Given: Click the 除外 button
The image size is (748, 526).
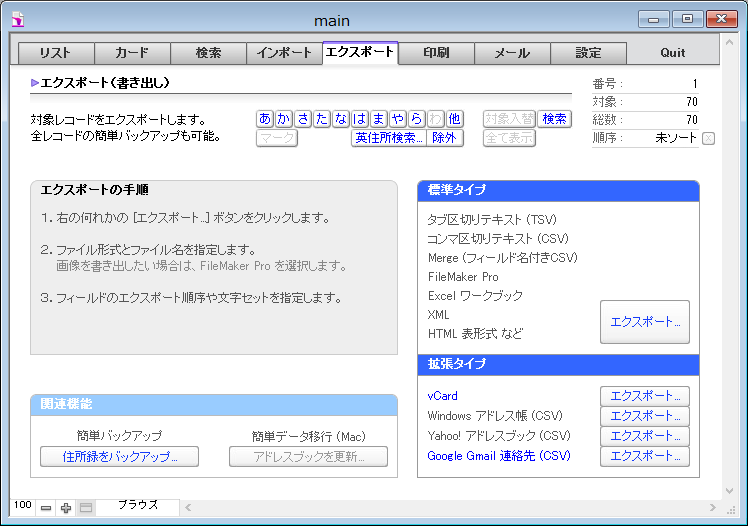Looking at the screenshot, I should click(x=444, y=138).
